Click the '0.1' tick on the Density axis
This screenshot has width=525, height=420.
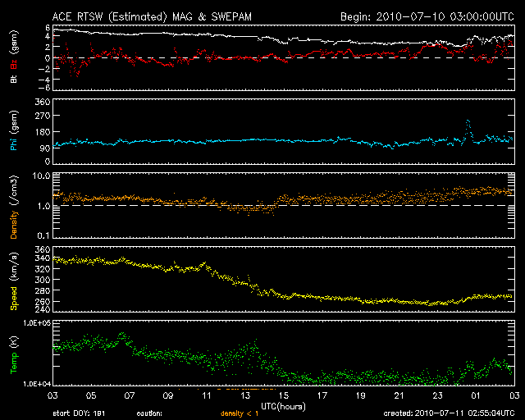[x=43, y=235]
